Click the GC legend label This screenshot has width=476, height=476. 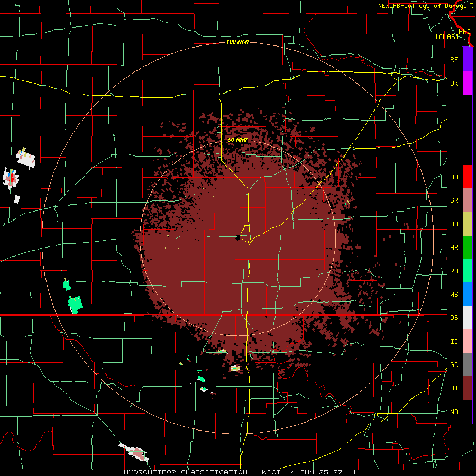tap(454, 365)
